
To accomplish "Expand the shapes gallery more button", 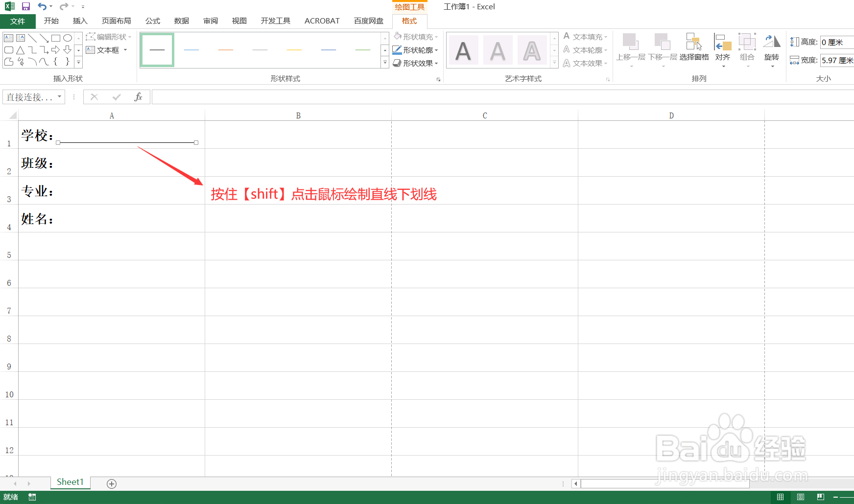I will 78,62.
